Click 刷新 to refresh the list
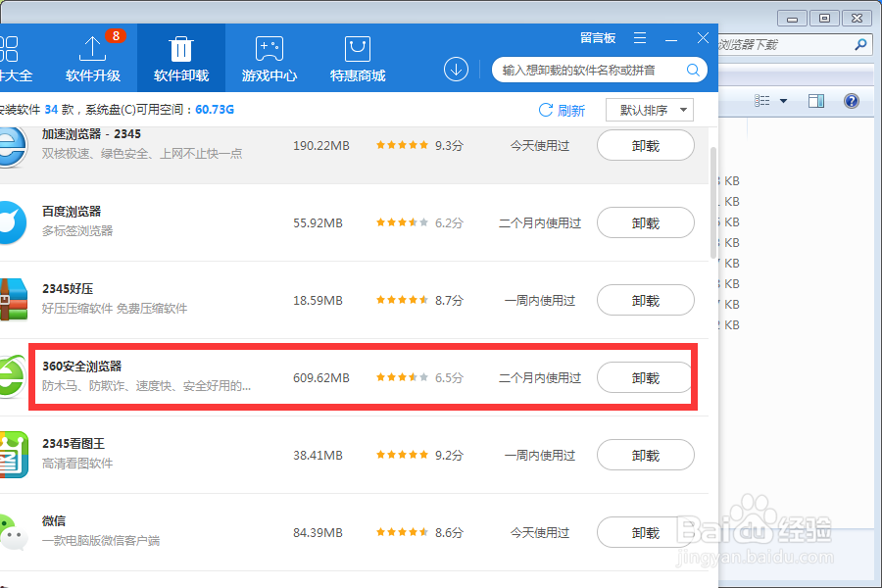The width and height of the screenshot is (882, 588). (x=562, y=111)
